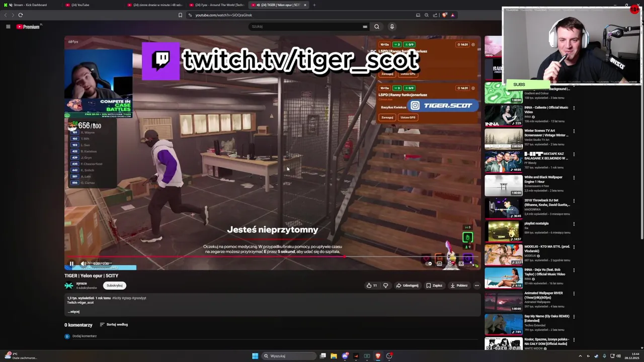The image size is (644, 362).
Task: Open Sortuj według comment sorting
Action: (x=114, y=325)
